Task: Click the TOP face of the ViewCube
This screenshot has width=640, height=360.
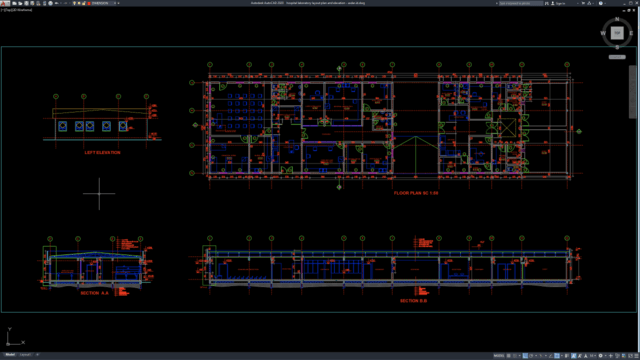Action: pos(617,33)
